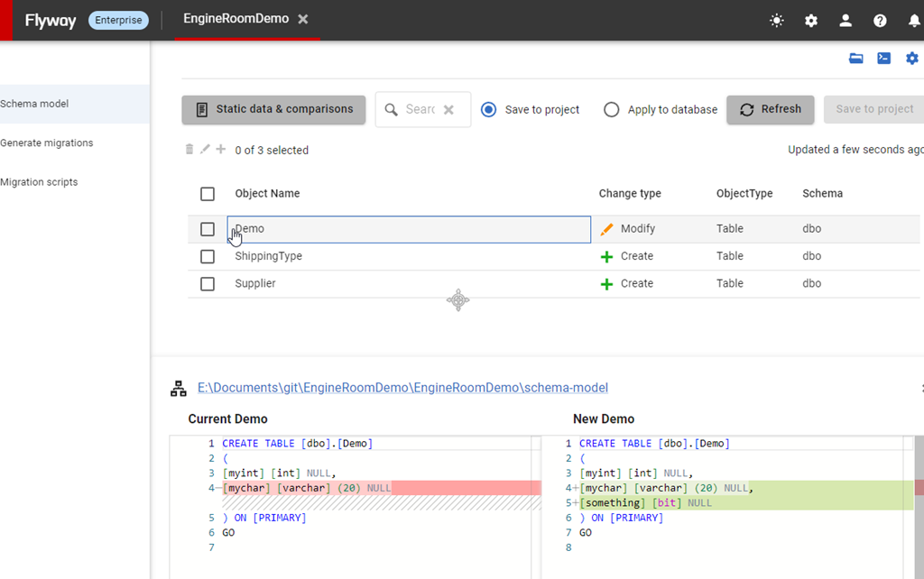The width and height of the screenshot is (924, 579).
Task: Open the blue command-line terminal icon
Action: pos(884,59)
